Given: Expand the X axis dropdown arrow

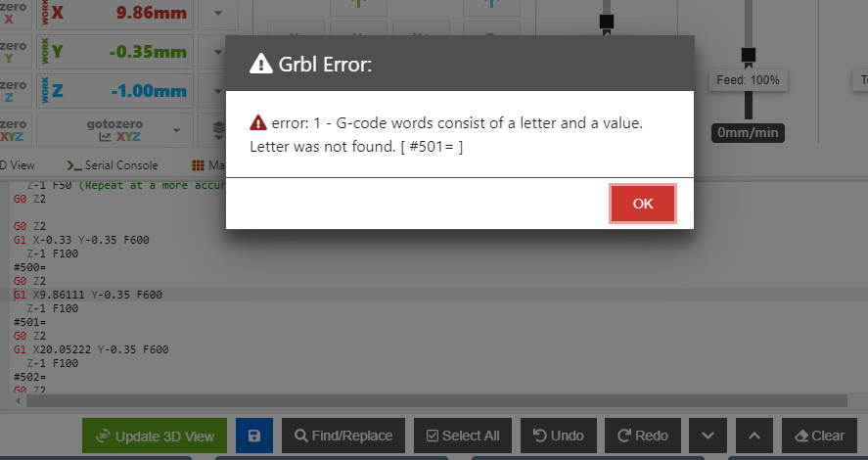Looking at the screenshot, I should point(217,14).
